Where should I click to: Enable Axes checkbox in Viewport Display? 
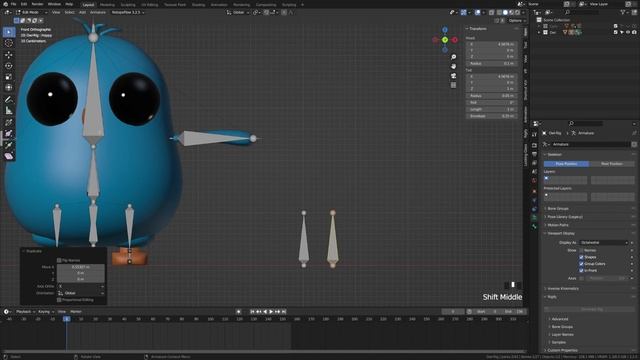tap(581, 278)
